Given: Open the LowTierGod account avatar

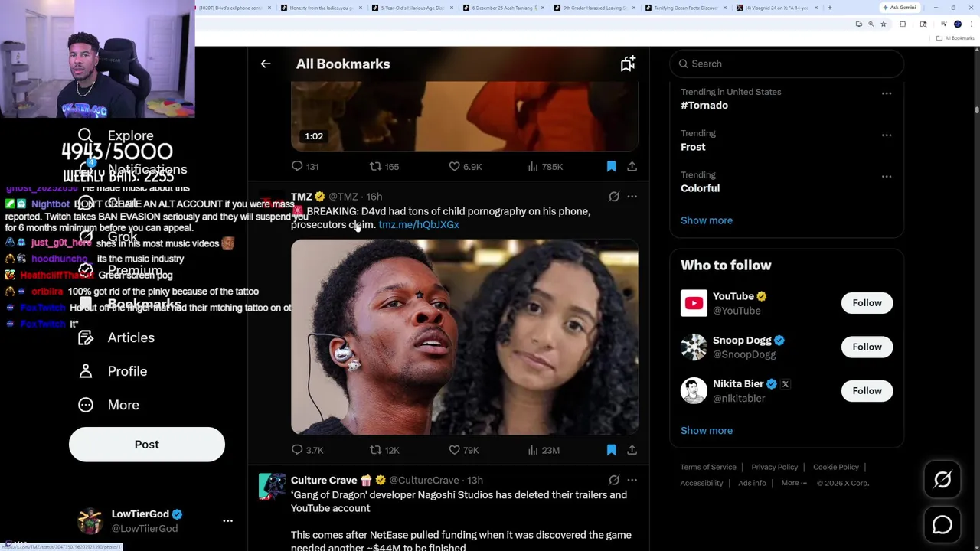Looking at the screenshot, I should tap(90, 521).
